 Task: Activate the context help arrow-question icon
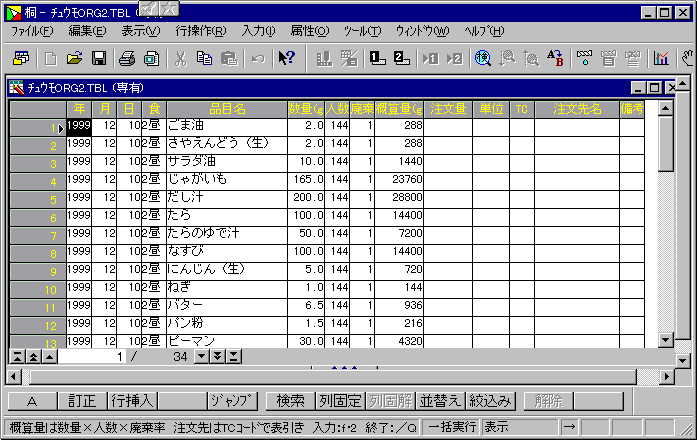tap(286, 58)
